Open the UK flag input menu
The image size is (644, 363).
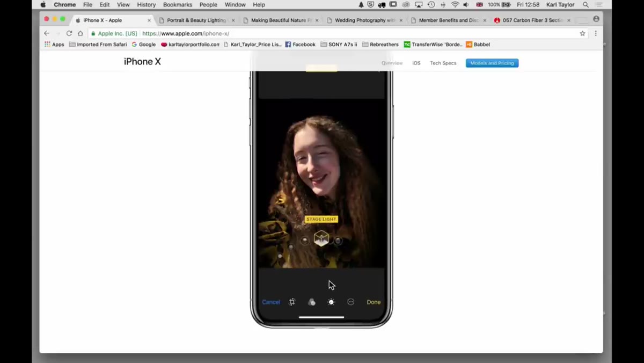point(479,5)
